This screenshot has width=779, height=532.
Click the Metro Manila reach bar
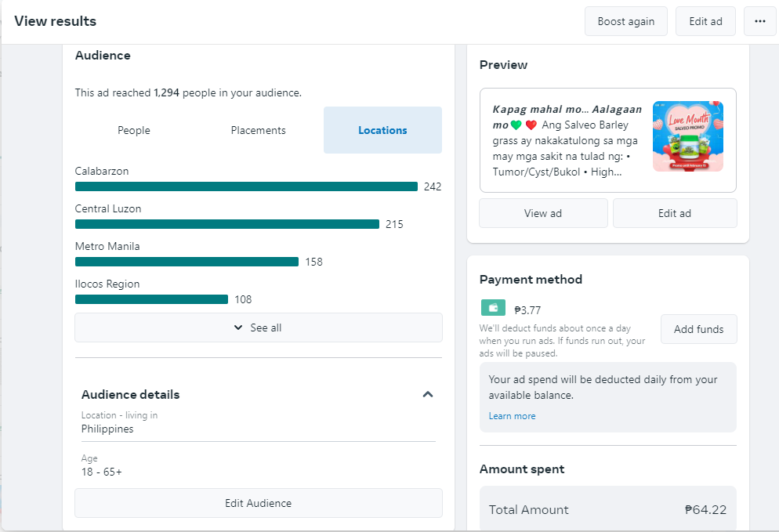(187, 262)
